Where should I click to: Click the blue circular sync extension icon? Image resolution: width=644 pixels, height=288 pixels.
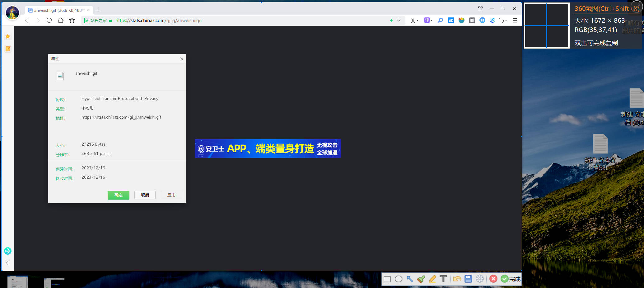[x=492, y=21]
